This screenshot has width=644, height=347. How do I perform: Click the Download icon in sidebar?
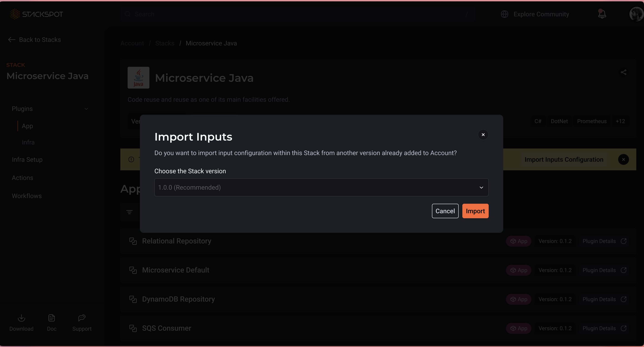point(22,318)
